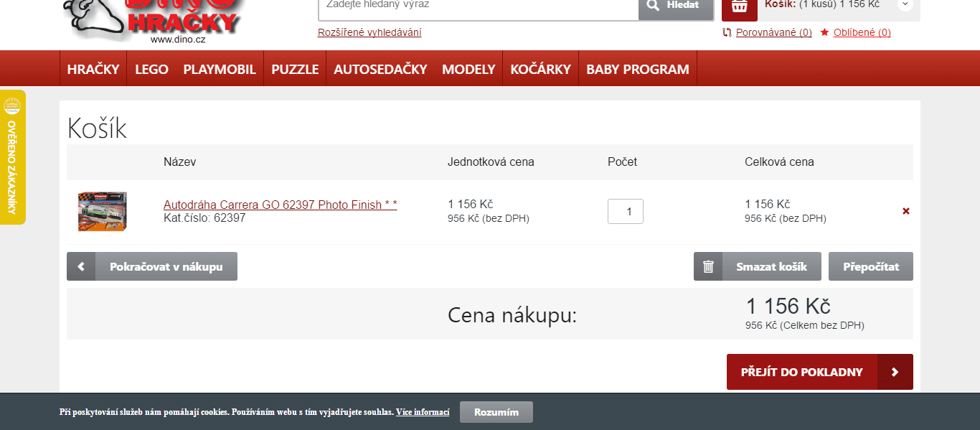Click the Smazat košík button label
Screen dimensions: 980x430
point(771,266)
